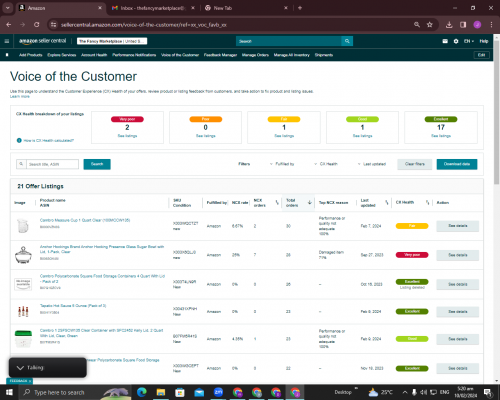Image resolution: width=500 pixels, height=400 pixels.
Task: Open the messages envelope icon
Action: coord(445,41)
